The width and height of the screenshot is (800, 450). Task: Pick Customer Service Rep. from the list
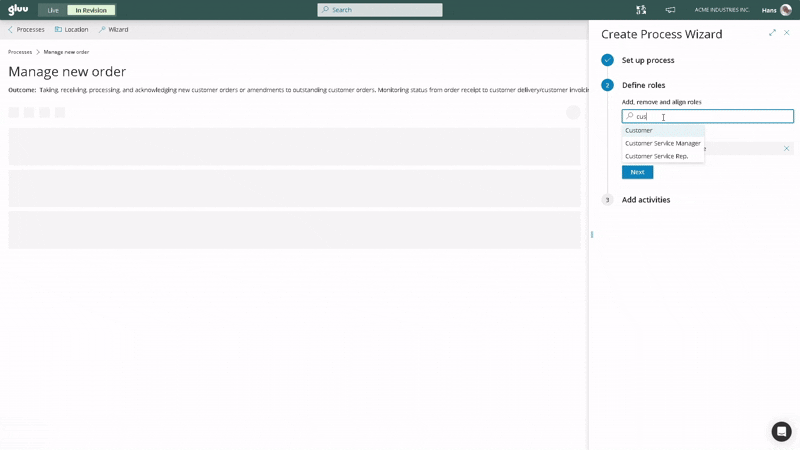[x=656, y=156]
